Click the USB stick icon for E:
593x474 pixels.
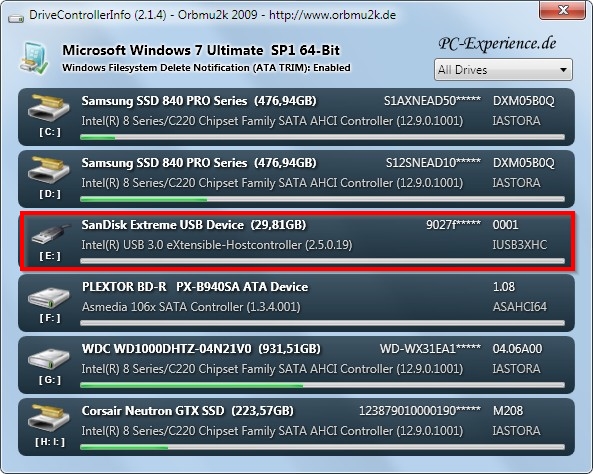click(x=51, y=233)
